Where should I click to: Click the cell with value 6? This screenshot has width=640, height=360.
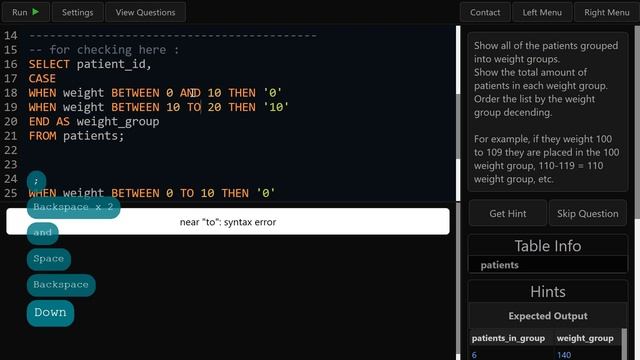474,355
